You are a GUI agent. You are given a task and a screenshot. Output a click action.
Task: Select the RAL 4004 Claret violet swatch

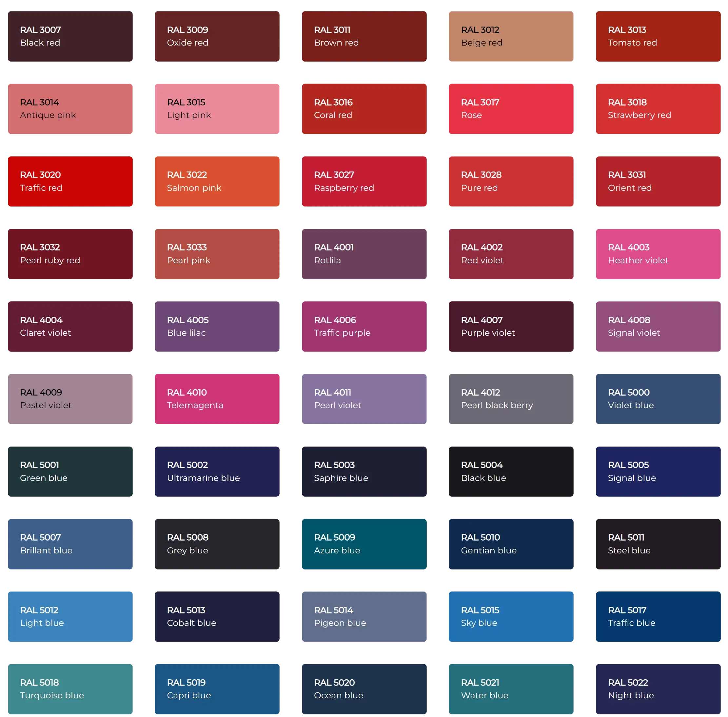[70, 327]
